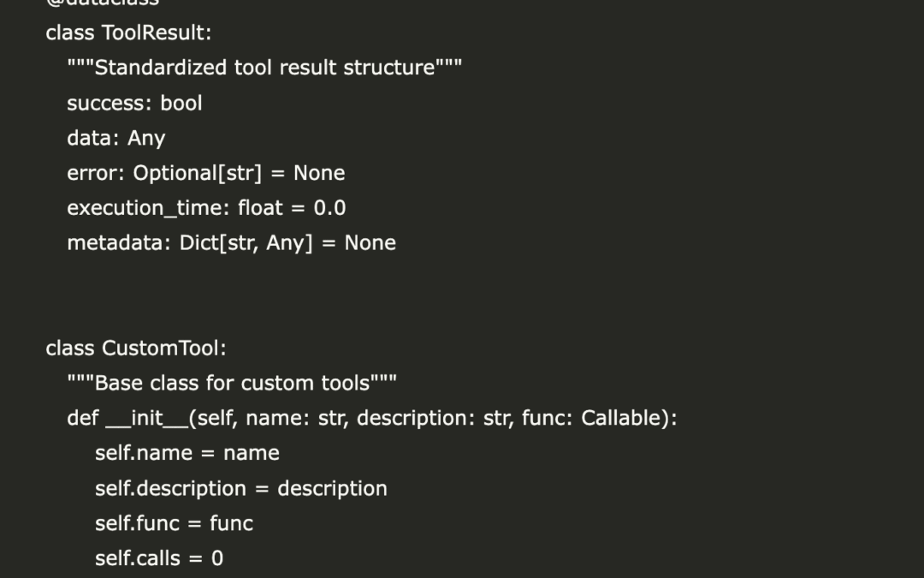
Task: Click the Callable type in the signature
Action: pos(625,418)
